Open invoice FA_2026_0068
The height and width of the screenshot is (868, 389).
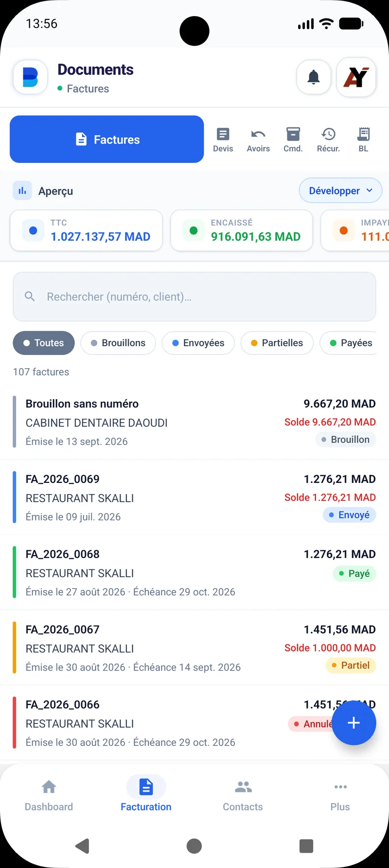(194, 573)
